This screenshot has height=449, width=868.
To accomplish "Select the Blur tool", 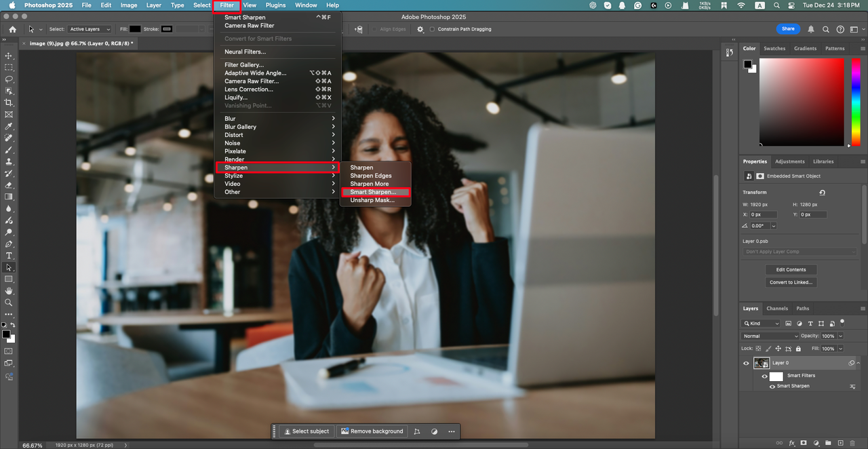I will [9, 208].
